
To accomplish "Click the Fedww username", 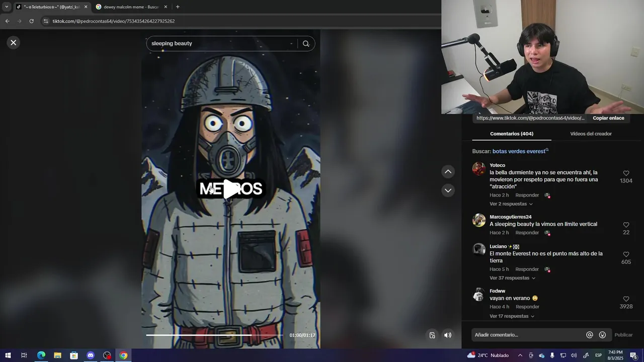I will pyautogui.click(x=497, y=291).
